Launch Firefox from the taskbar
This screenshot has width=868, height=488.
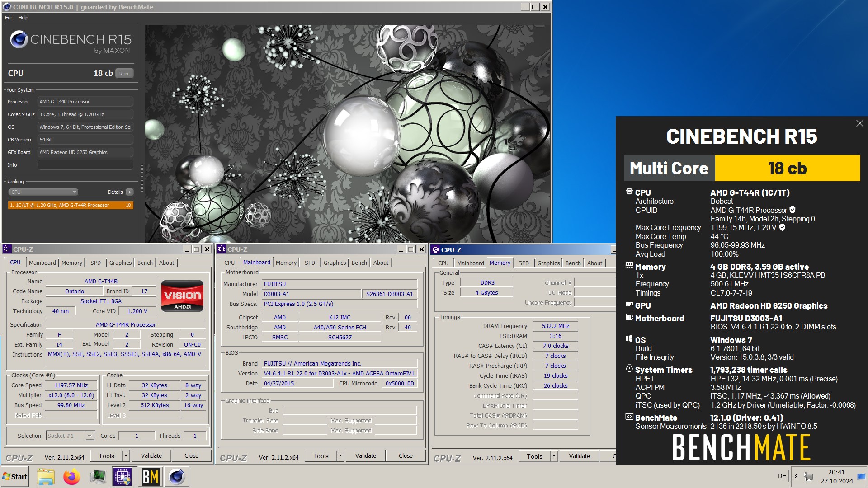pos(71,477)
